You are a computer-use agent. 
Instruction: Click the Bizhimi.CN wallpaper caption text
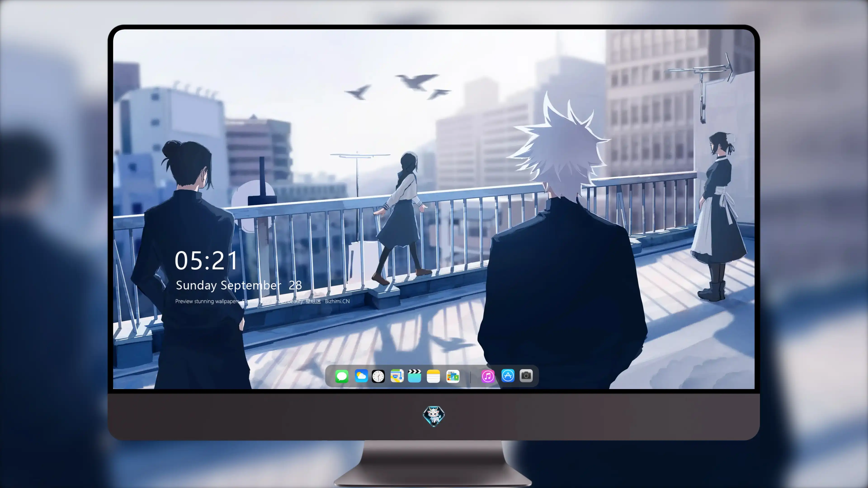tap(262, 301)
